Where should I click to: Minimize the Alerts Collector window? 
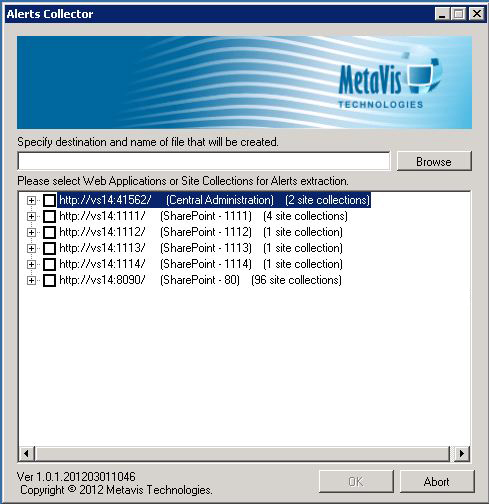443,14
